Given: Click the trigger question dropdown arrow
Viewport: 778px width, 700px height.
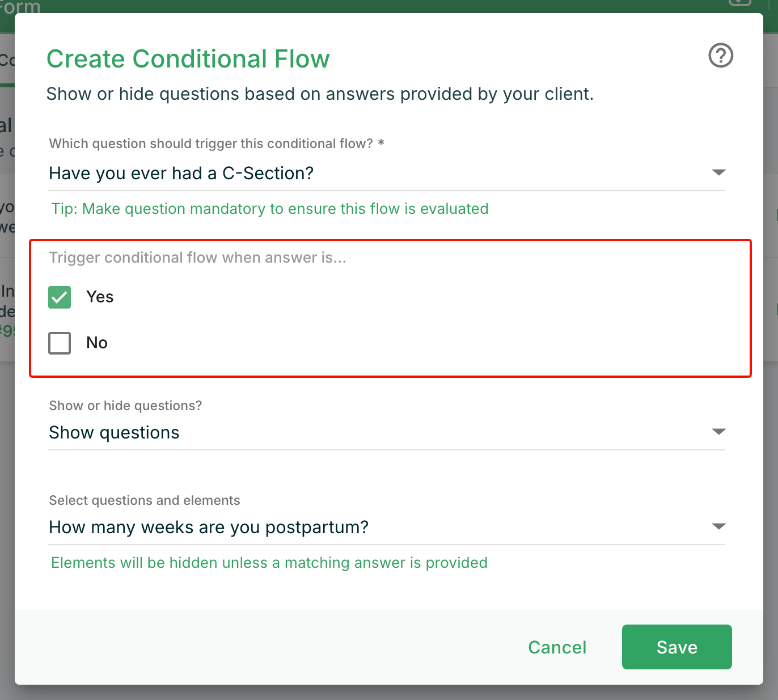Looking at the screenshot, I should coord(718,172).
